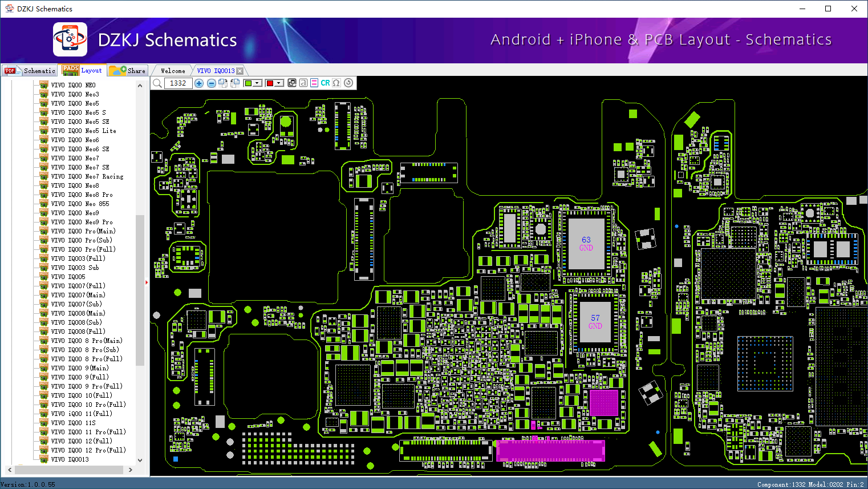The width and height of the screenshot is (868, 489).
Task: Select 'VIVO IQOO 11S' in the list
Action: tap(74, 423)
